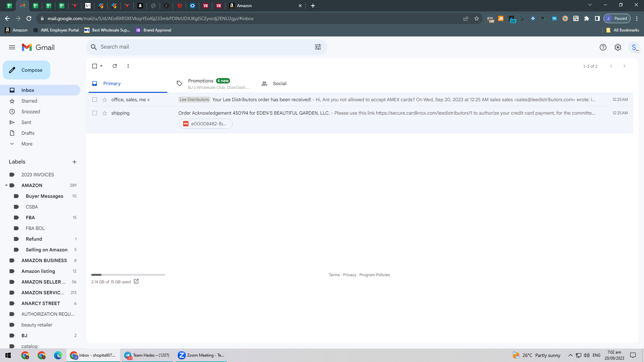This screenshot has width=644, height=362.
Task: Open storage management link icon
Action: [x=136, y=282]
